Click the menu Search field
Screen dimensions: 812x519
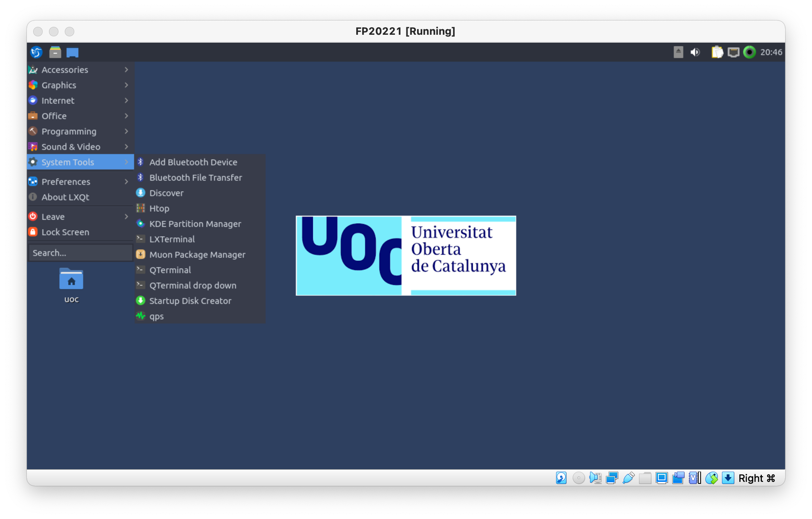[80, 253]
